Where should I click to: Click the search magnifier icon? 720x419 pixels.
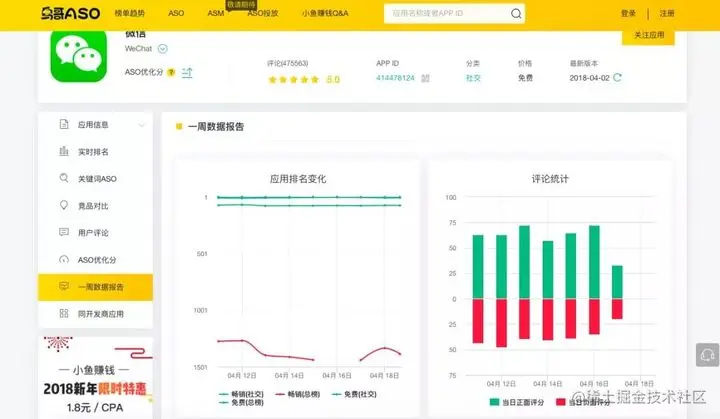coord(516,14)
